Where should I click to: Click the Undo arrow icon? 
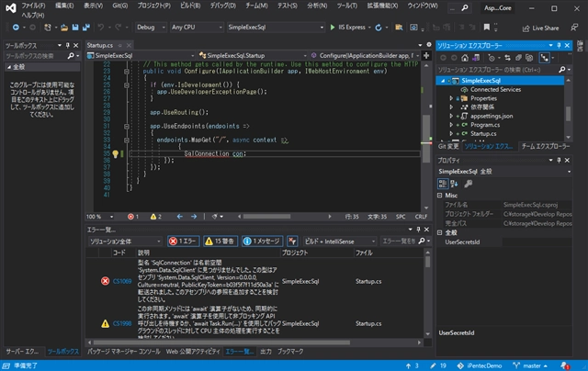[100, 28]
